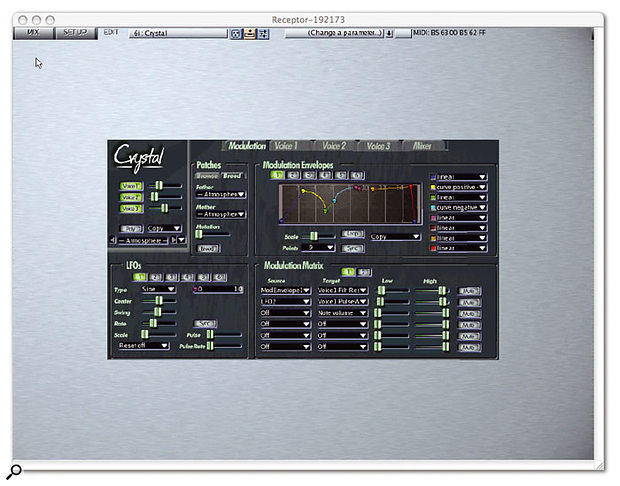Viewport: 620px width, 486px height.
Task: Open the Modulation tab
Action: click(247, 146)
